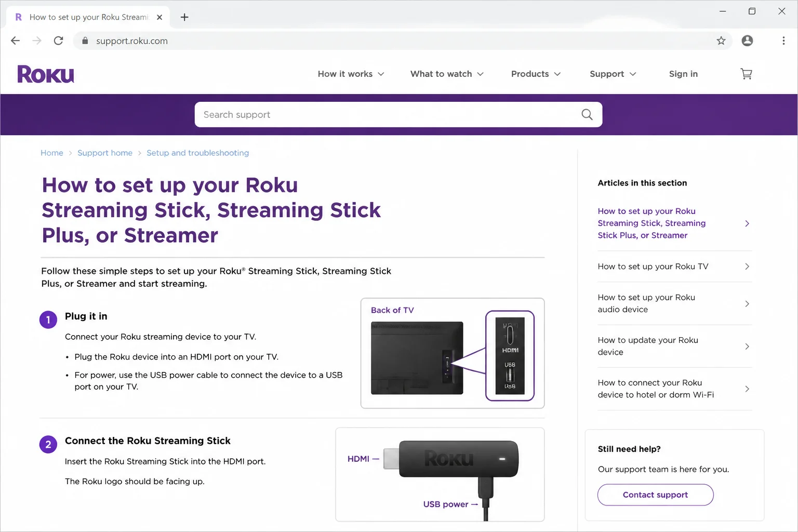This screenshot has width=798, height=532.
Task: Open How to set up your Roku TV
Action: (653, 267)
